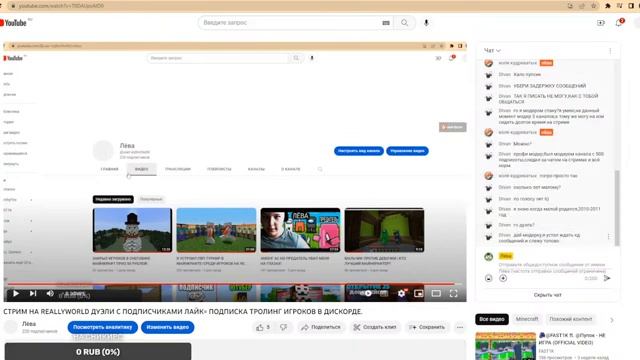The image size is (640, 360).
Task: Click the chat plus icon beside emoji
Action: coord(503,278)
